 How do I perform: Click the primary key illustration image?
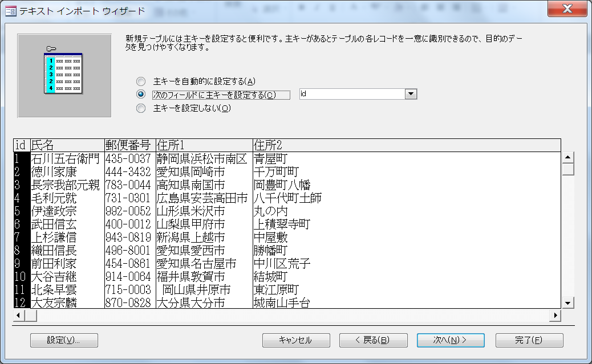(64, 75)
